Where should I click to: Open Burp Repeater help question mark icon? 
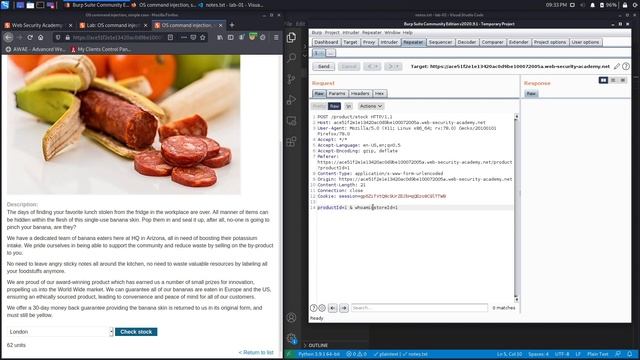(626, 66)
